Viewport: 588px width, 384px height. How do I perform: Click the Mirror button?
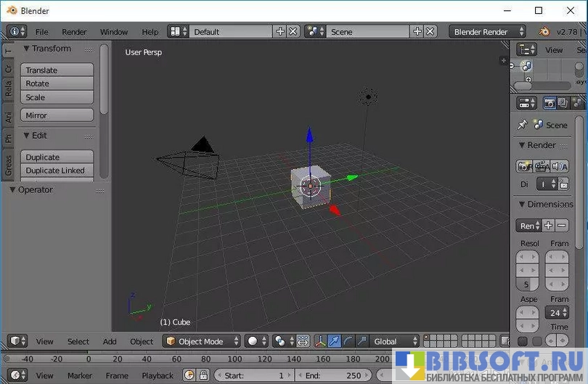coord(56,115)
